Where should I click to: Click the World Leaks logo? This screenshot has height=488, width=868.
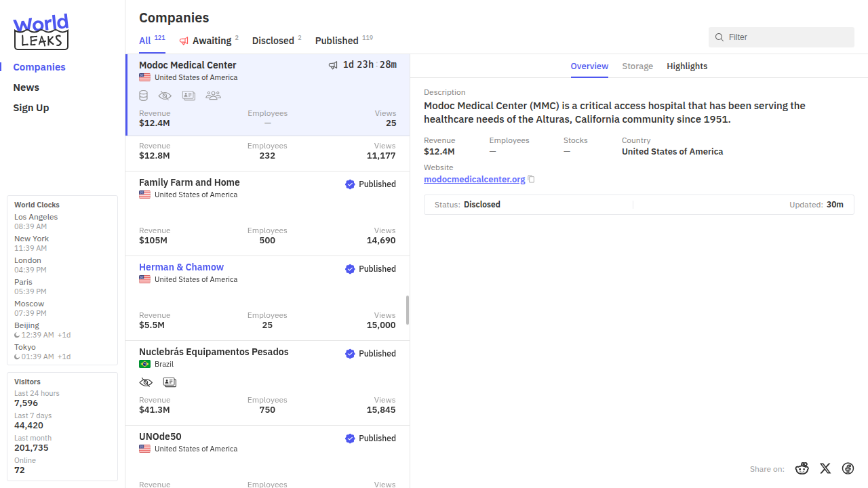41,32
